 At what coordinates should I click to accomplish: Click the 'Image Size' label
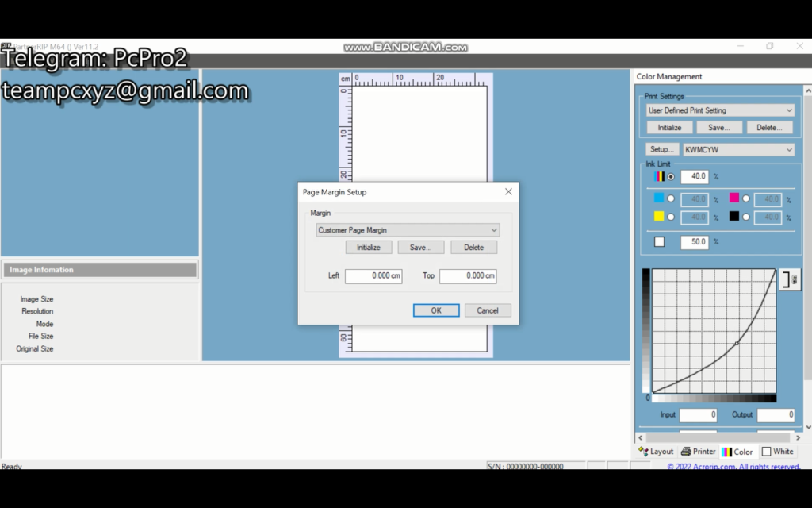36,299
